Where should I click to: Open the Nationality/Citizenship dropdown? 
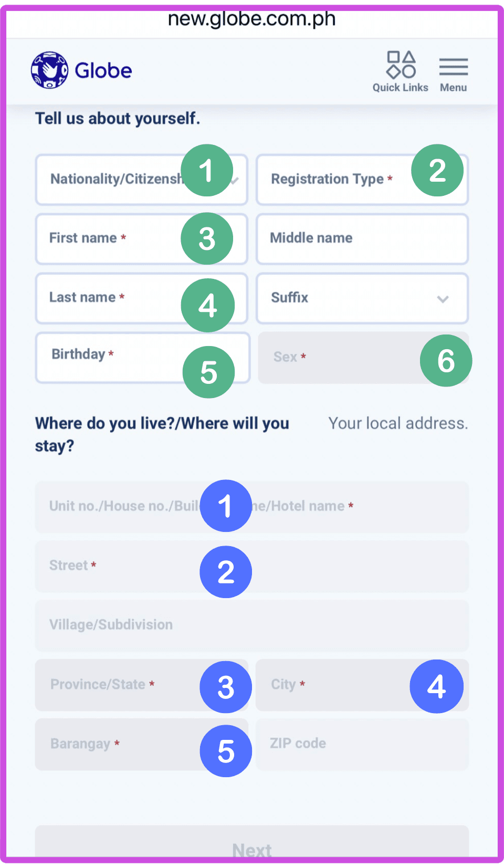coord(115,180)
